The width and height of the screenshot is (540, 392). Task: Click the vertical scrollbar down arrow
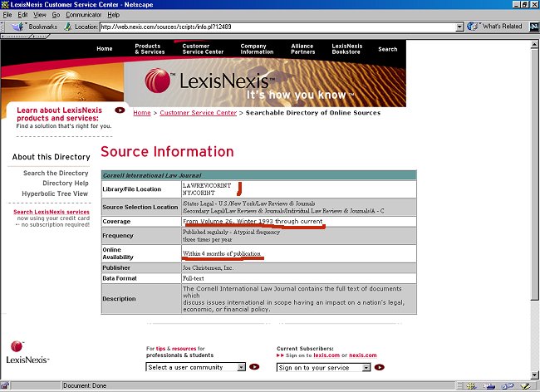pos(534,374)
